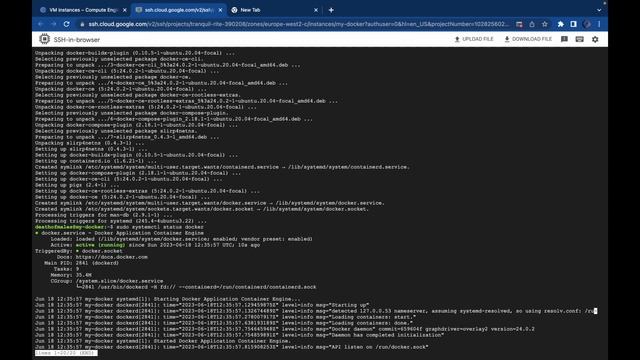The width and height of the screenshot is (640, 360).
Task: Open the Chrome three-dot menu
Action: 599,24
